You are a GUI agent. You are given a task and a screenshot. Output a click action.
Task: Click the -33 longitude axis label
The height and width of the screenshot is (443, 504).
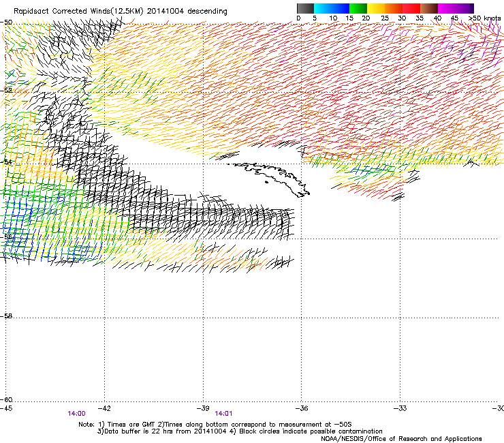(400, 408)
